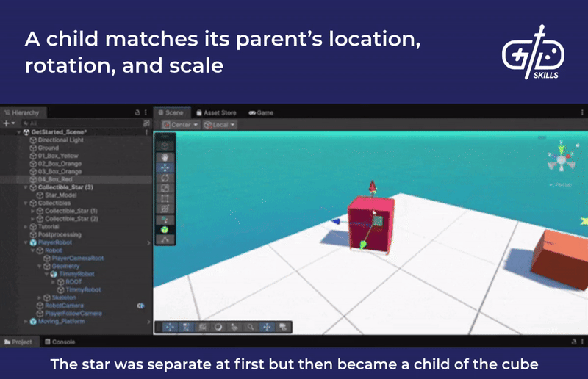This screenshot has height=379, width=588.
Task: Open the bottom panel kebab menu
Action: tap(582, 342)
